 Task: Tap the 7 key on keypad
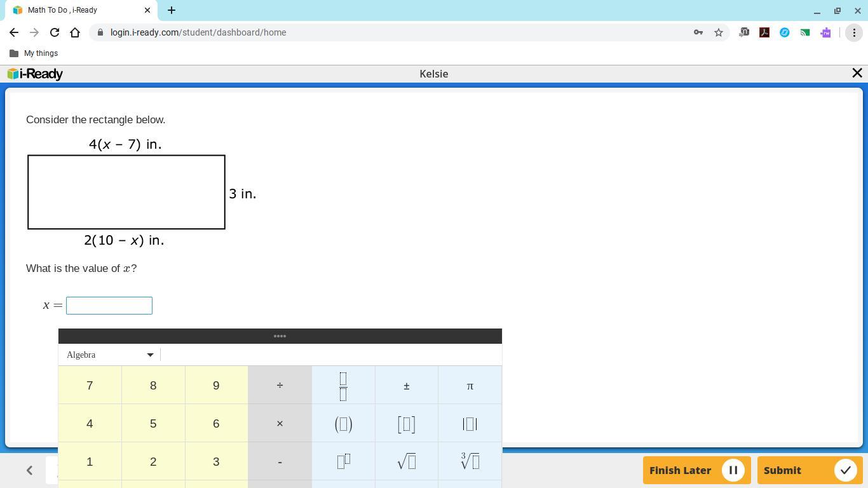point(90,385)
